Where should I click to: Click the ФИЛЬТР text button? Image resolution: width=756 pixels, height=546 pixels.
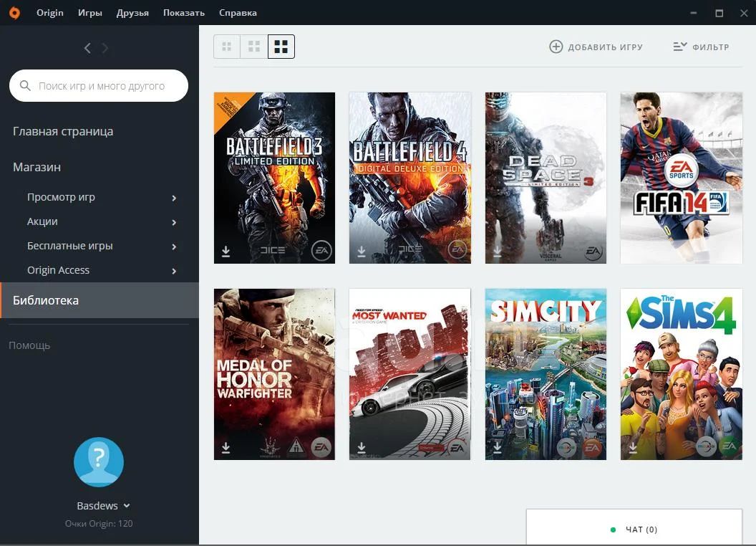711,47
